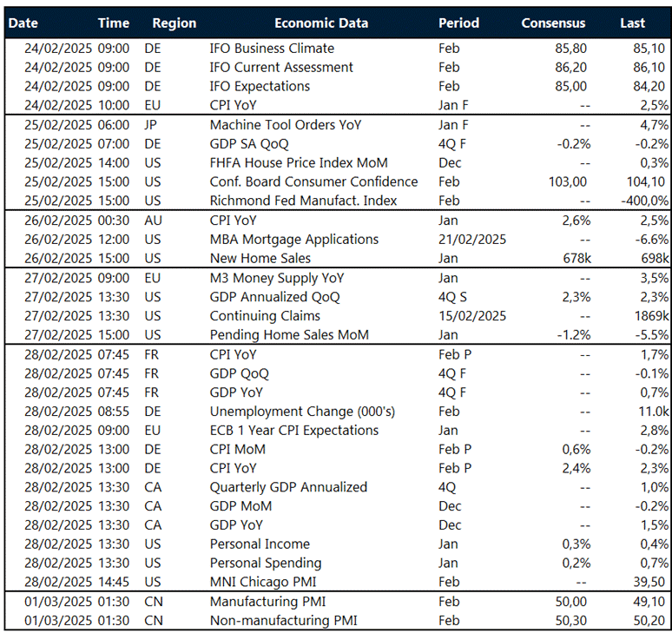This screenshot has height=633, width=672.
Task: Click the Last column header
Action: coord(632,23)
